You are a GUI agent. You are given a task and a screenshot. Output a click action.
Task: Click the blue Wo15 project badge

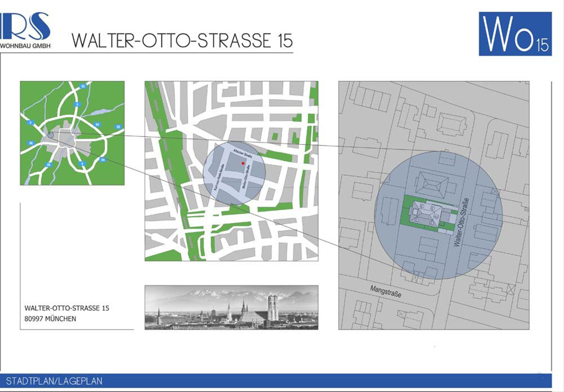coord(515,34)
